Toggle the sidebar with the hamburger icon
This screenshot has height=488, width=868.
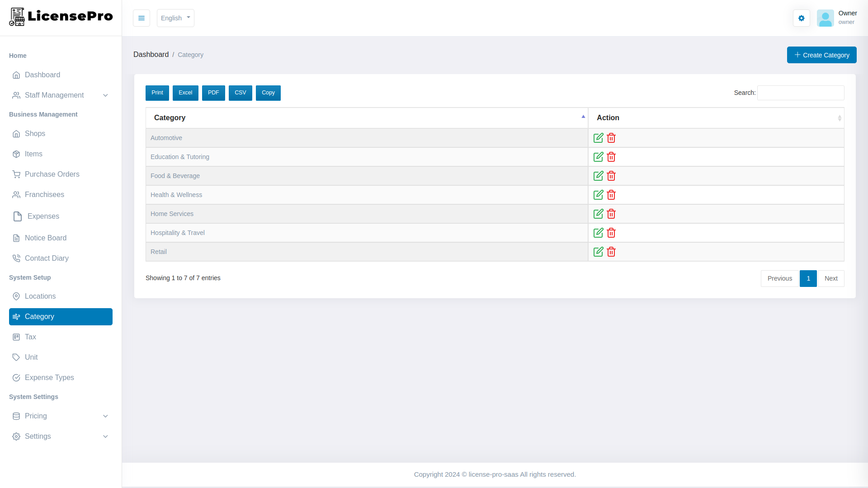[141, 18]
